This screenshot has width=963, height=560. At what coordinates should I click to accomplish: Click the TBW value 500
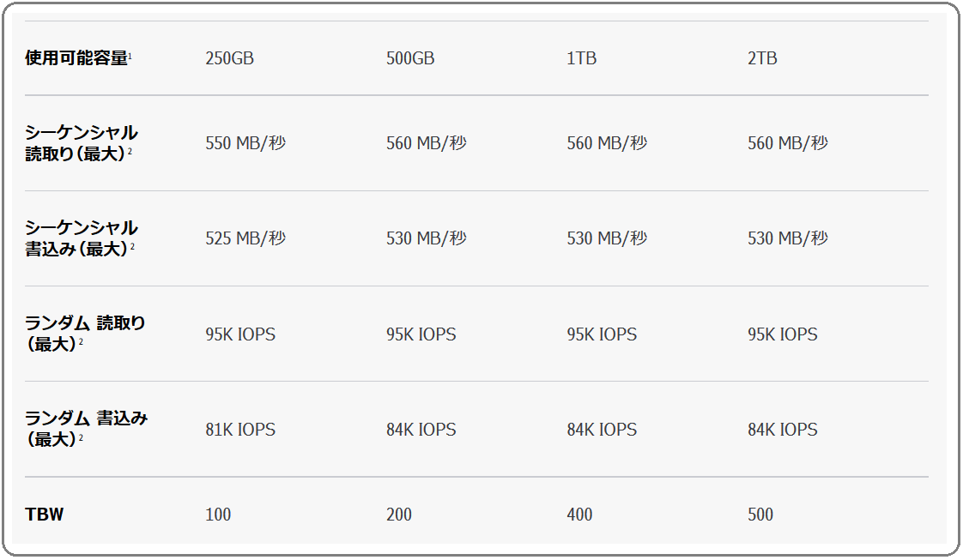pyautogui.click(x=760, y=515)
